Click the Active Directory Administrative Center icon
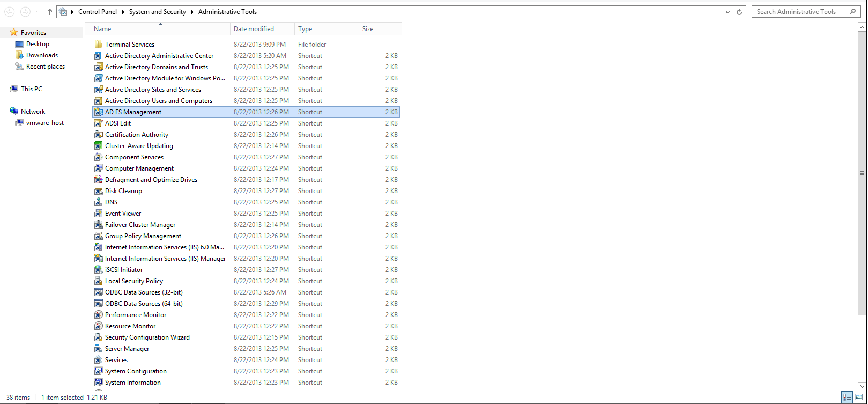 99,56
